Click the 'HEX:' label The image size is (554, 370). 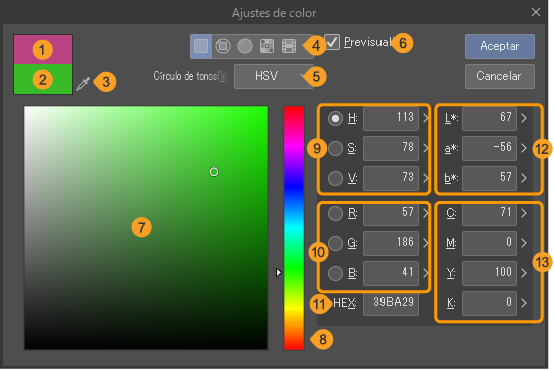(344, 303)
